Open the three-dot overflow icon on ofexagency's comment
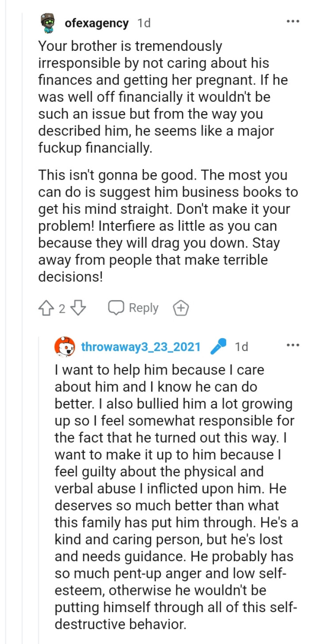Viewport: 310px width, 644px height. [x=293, y=20]
